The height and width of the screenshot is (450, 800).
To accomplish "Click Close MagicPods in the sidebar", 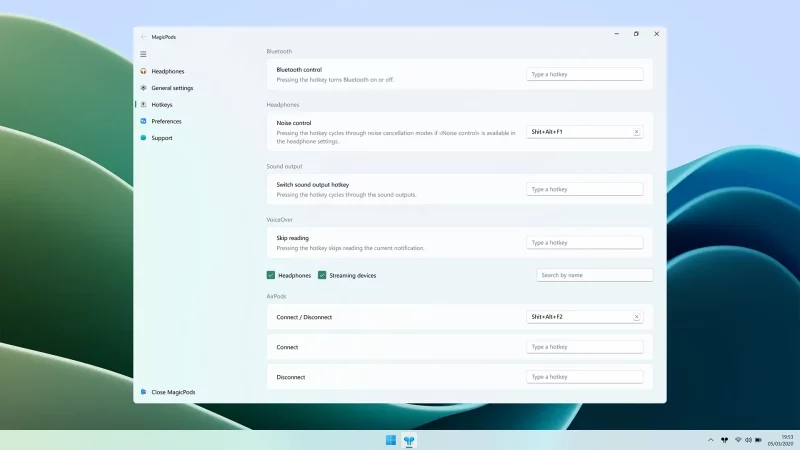I will [x=172, y=392].
